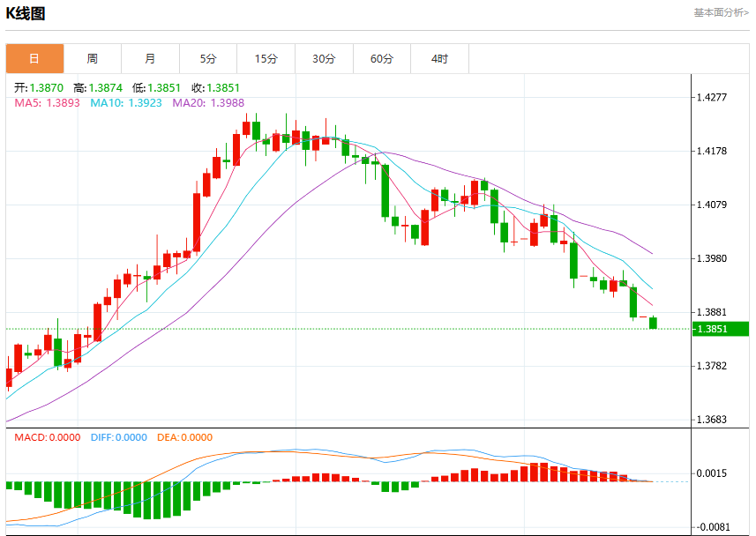This screenshot has height=536, width=756.
Task: Click the last green candlestick
Action: (x=654, y=323)
